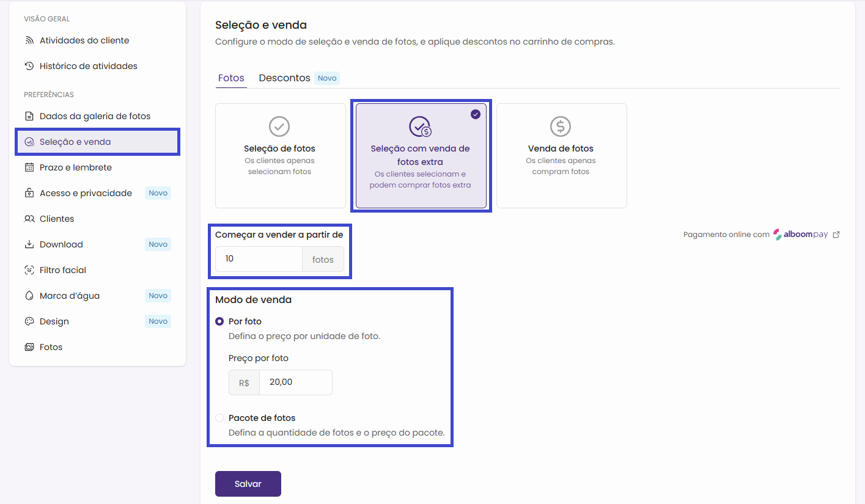Click the Atividades do cliente feed icon
Screen dimensions: 865x504
tap(29, 40)
